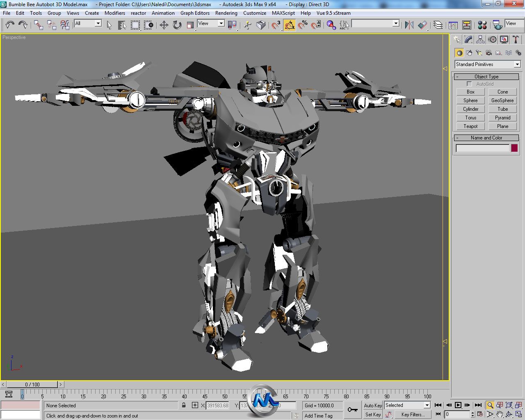525x420 pixels.
Task: Click the Torus button
Action: (470, 118)
